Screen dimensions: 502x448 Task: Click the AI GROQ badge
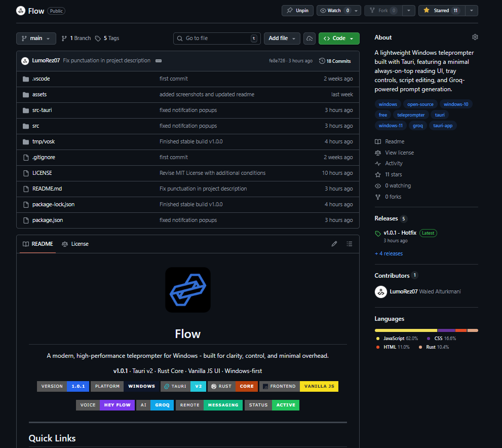[155, 405]
